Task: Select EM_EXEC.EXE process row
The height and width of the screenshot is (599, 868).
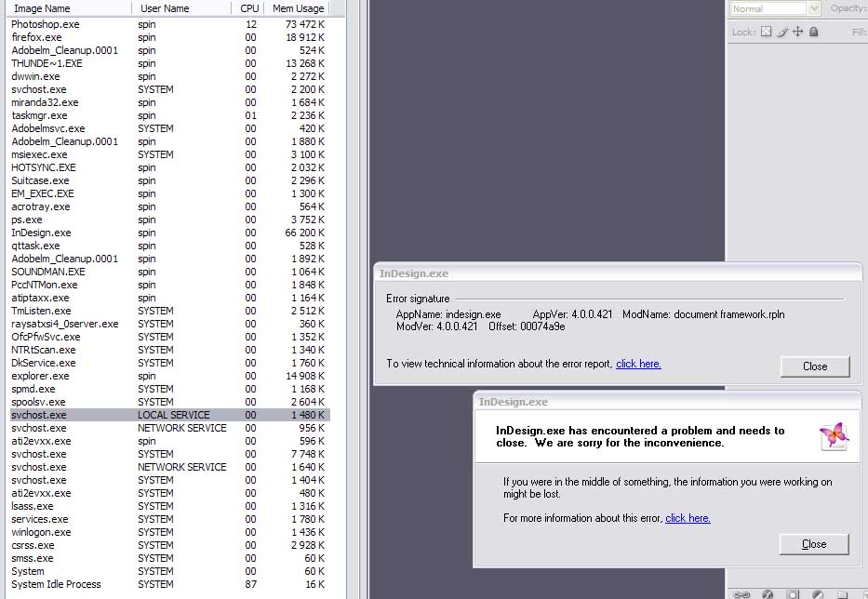Action: (170, 193)
